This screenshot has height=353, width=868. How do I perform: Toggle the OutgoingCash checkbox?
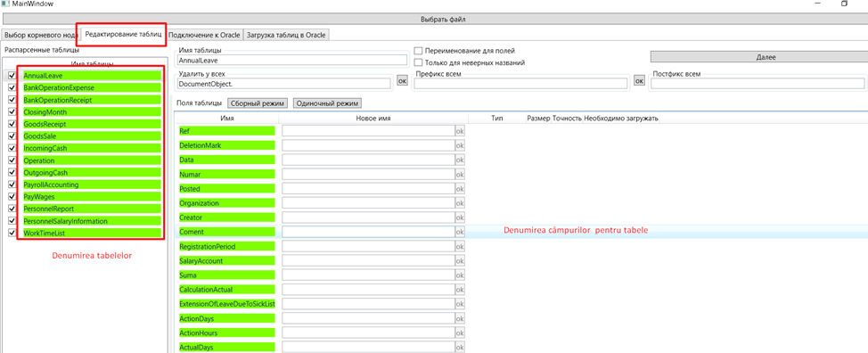pyautogui.click(x=12, y=173)
